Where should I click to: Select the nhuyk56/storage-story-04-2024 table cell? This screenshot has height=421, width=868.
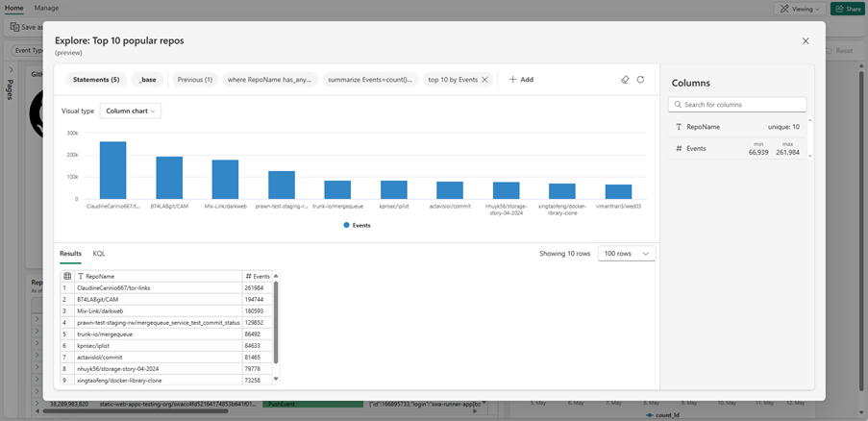(x=159, y=368)
